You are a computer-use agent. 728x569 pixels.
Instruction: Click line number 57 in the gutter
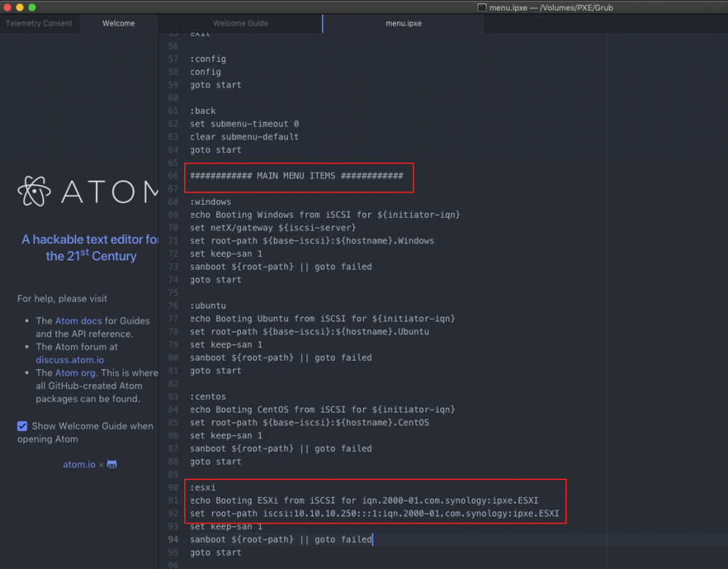(x=173, y=59)
